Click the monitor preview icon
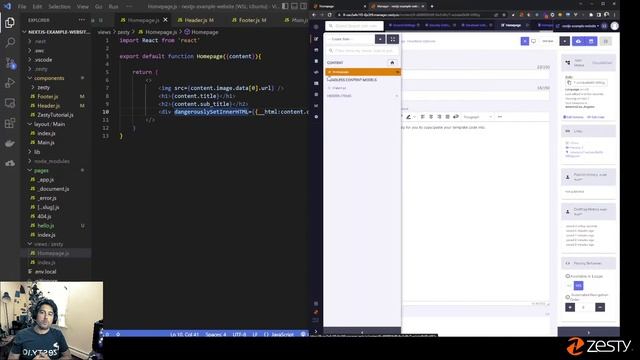The image size is (640, 360). tap(533, 41)
